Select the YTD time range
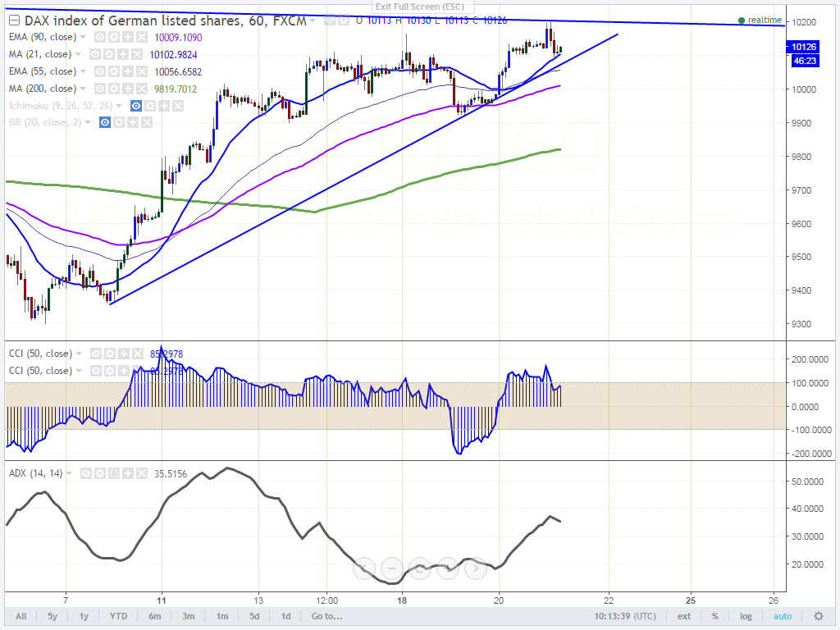The image size is (840, 630). click(x=118, y=616)
